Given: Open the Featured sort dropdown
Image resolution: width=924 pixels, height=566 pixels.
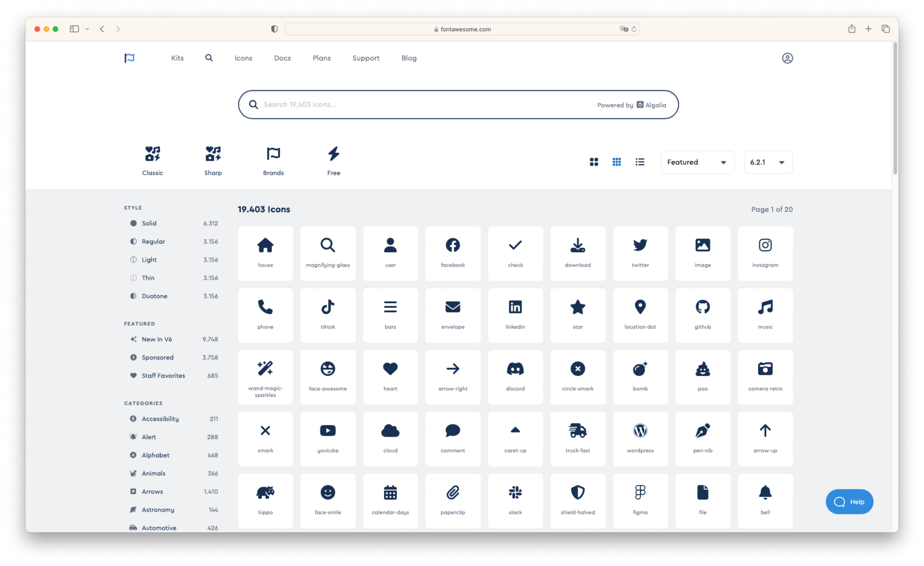Looking at the screenshot, I should [x=697, y=162].
